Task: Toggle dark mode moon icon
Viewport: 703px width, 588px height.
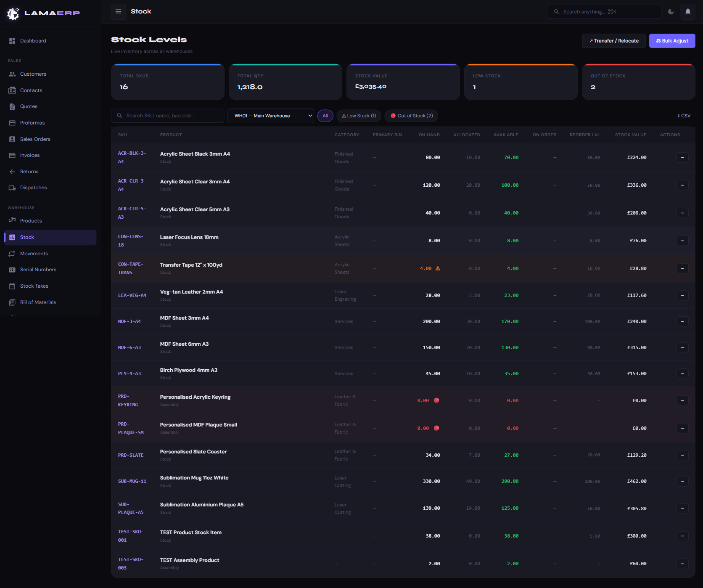Action: click(x=671, y=12)
